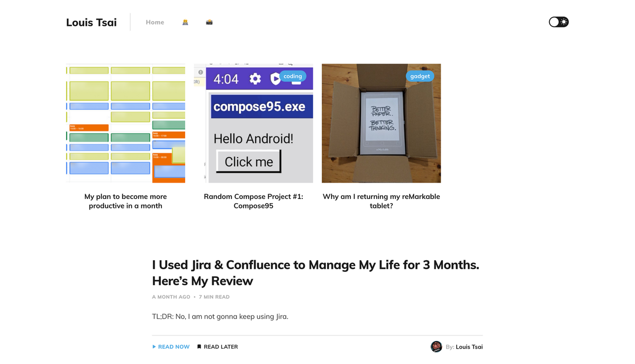Open the Jira & Confluence review article title

pyautogui.click(x=315, y=272)
